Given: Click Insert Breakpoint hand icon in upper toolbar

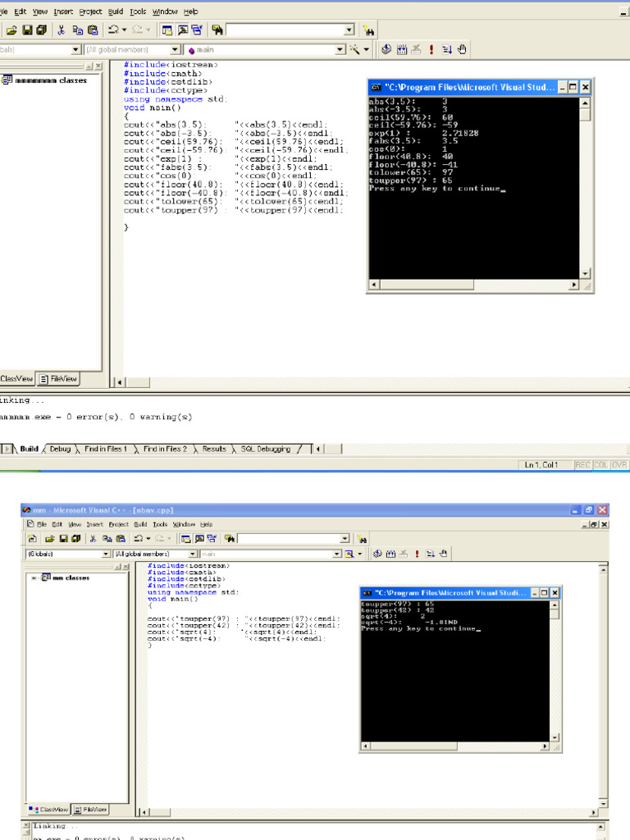Looking at the screenshot, I should click(462, 50).
